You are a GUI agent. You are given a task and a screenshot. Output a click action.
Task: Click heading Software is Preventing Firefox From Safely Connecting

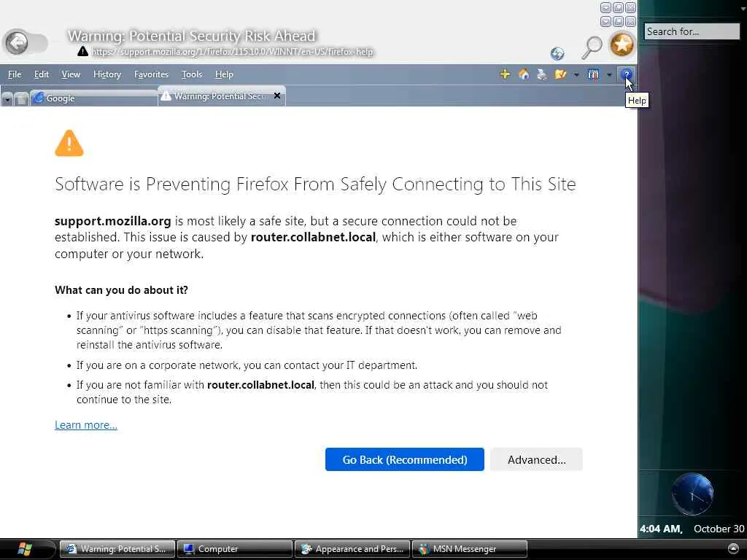click(315, 184)
